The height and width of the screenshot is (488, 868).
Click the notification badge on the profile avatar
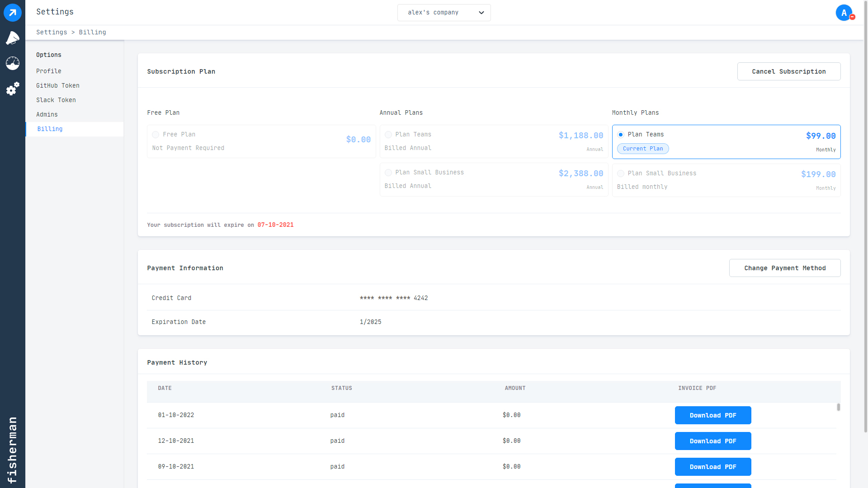[x=852, y=18]
